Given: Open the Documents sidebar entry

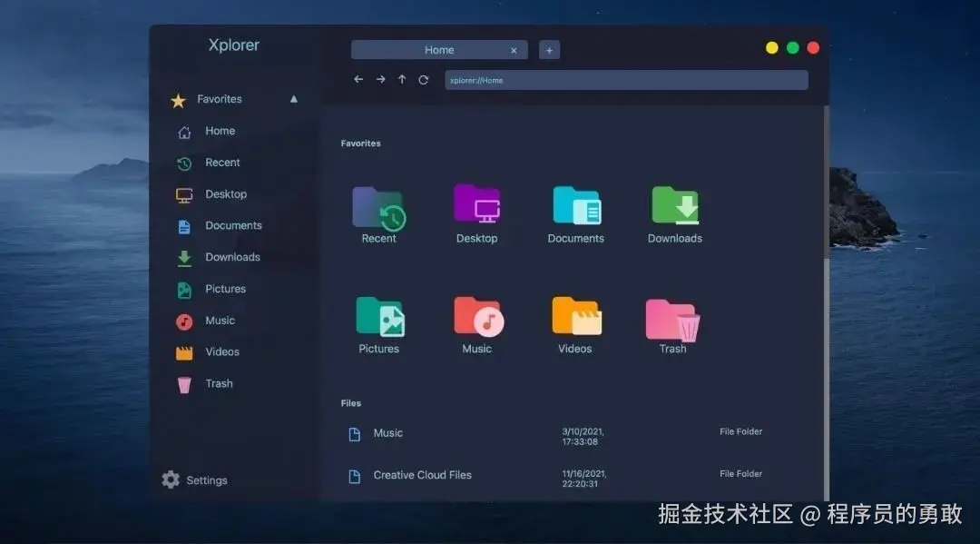Looking at the screenshot, I should 232,225.
